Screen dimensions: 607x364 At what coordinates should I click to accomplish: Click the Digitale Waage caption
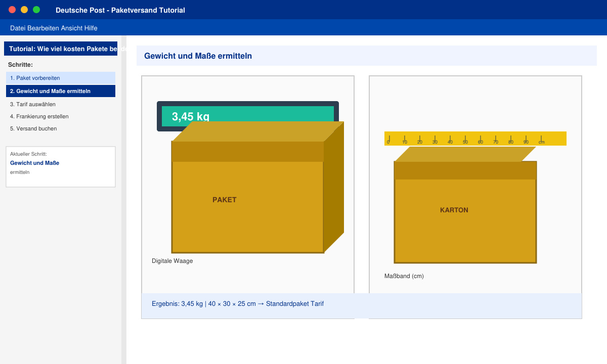pyautogui.click(x=172, y=261)
